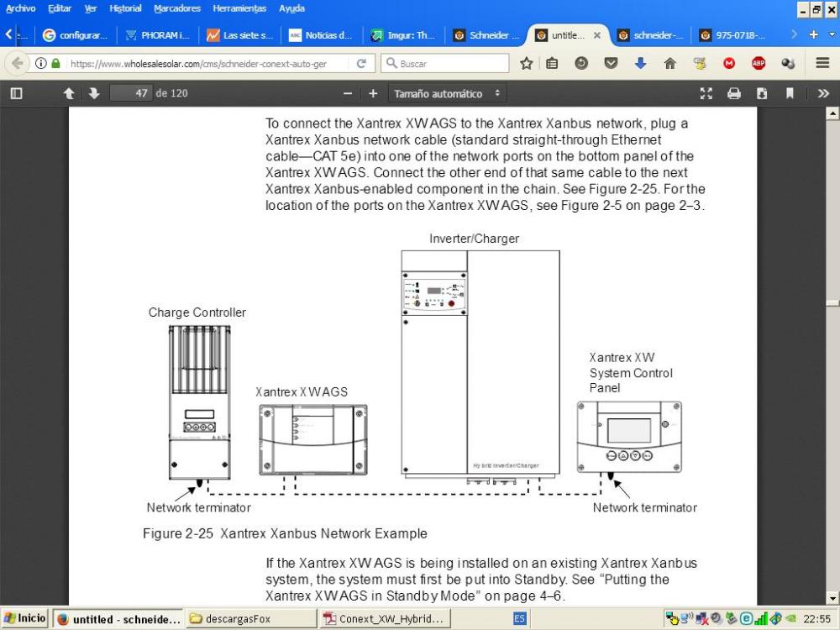Switch to the '975-0718-...' tab
Screen dimensions: 840x630
click(732, 35)
